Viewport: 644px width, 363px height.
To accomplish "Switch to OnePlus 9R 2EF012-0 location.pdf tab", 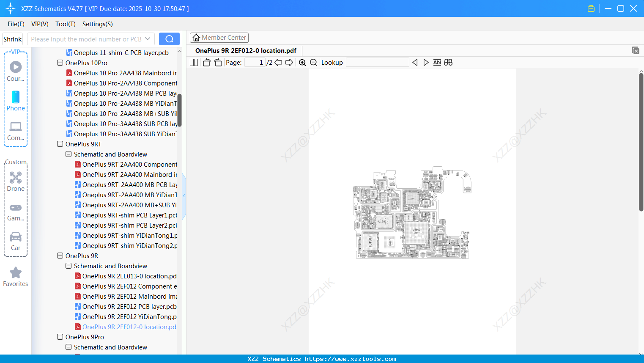I will pos(244,50).
